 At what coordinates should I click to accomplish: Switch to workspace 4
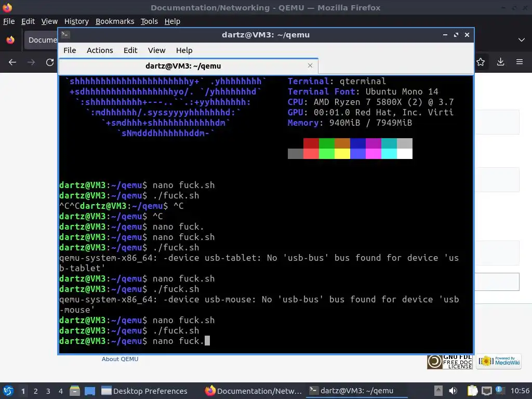(x=61, y=391)
